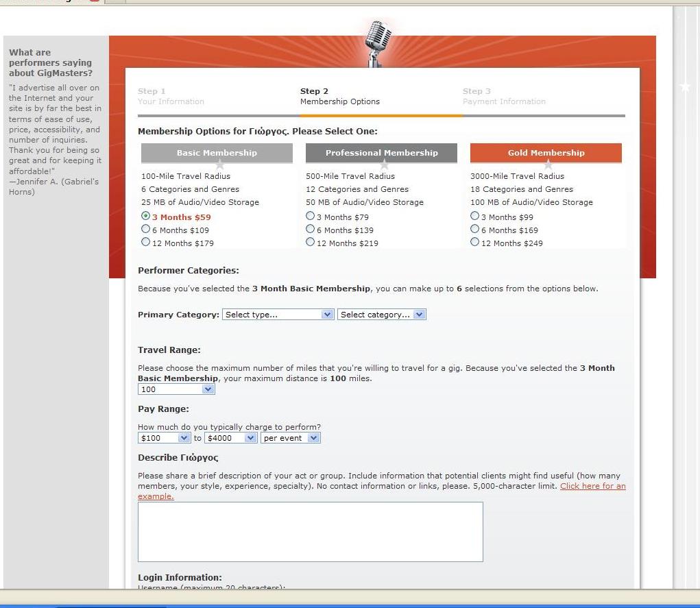Image resolution: width=700 pixels, height=608 pixels.
Task: Open the Select category dropdown
Action: [381, 315]
